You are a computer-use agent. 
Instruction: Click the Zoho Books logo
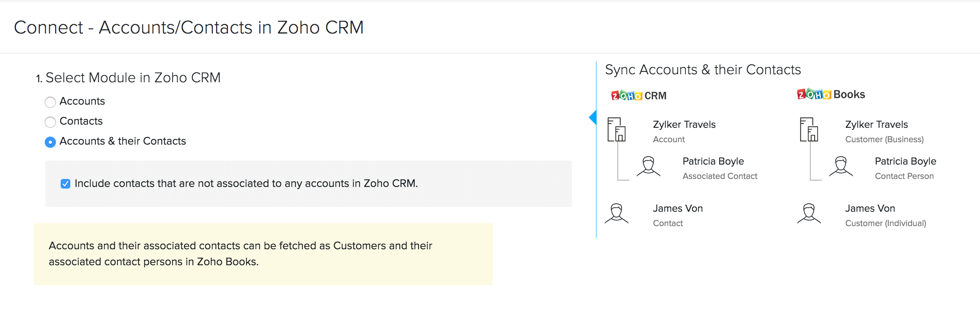tap(831, 94)
